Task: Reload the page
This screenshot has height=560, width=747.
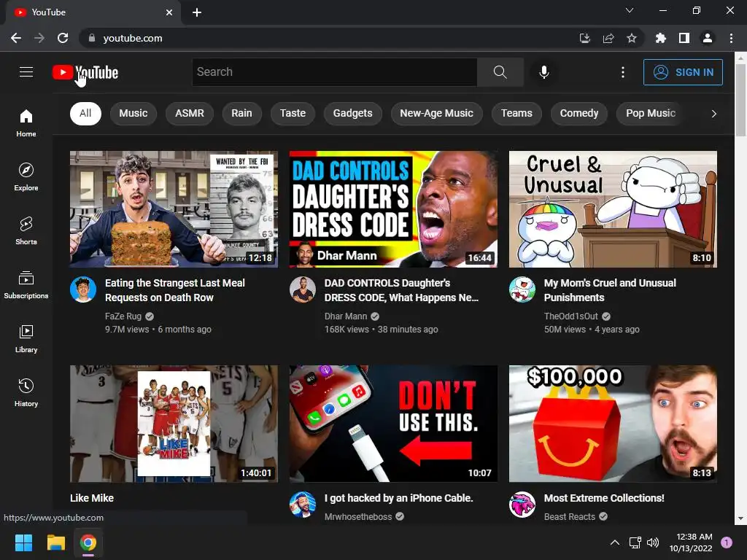Action: pos(63,38)
